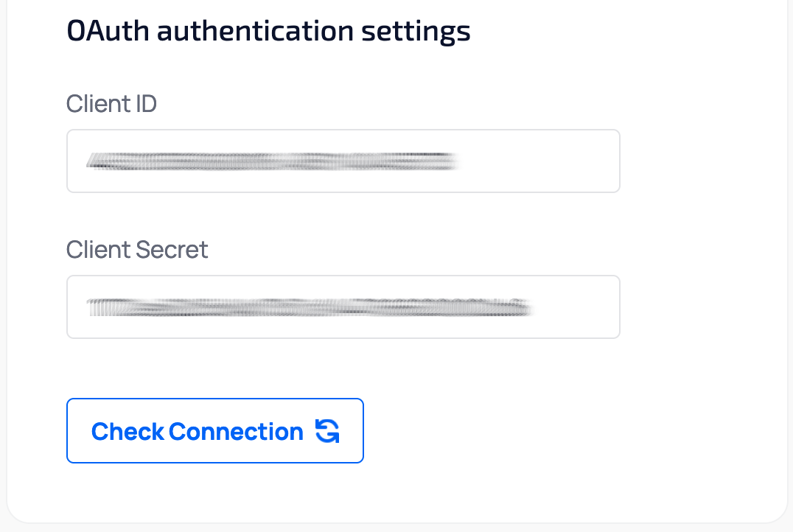Screen dimensions: 793x532
Task: Click the word "Connection" on the button
Action: 236,431
